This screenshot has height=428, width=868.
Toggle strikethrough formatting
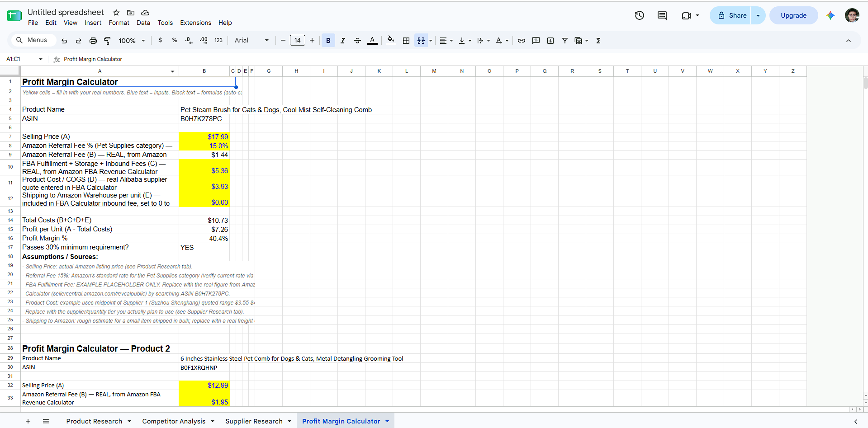click(357, 41)
